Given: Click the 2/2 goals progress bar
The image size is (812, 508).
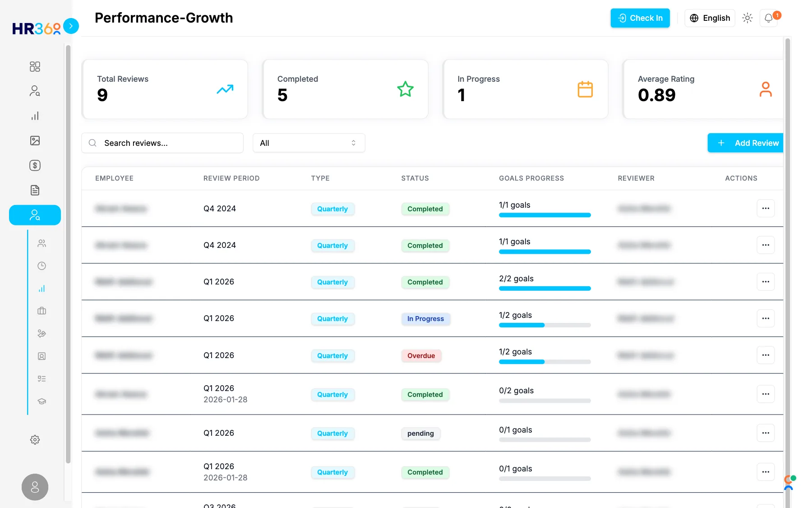Looking at the screenshot, I should [545, 289].
